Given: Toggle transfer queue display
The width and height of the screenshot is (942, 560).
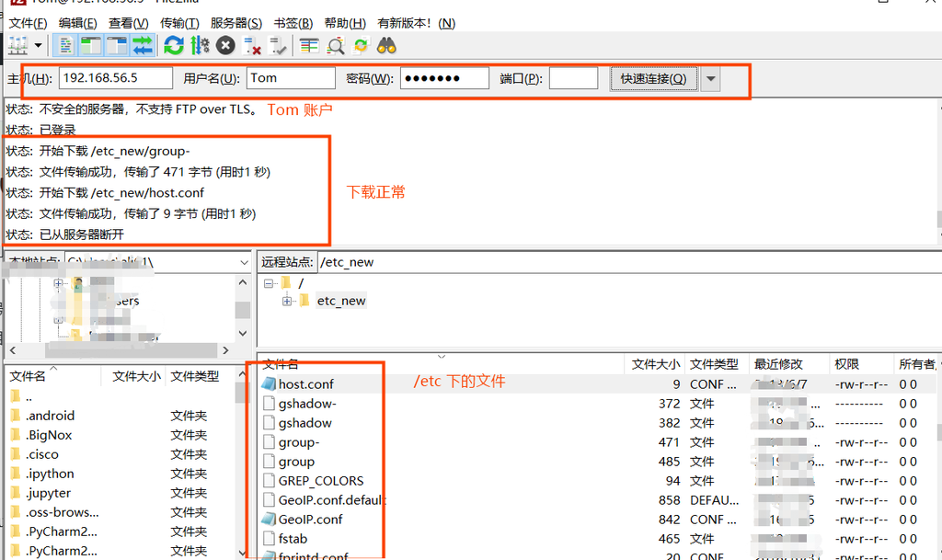Looking at the screenshot, I should (142, 45).
